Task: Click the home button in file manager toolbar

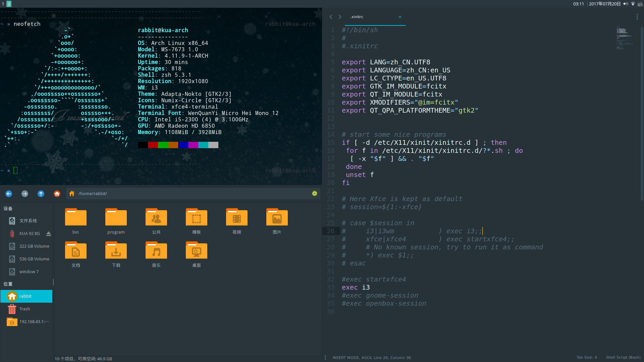Action: (57, 194)
